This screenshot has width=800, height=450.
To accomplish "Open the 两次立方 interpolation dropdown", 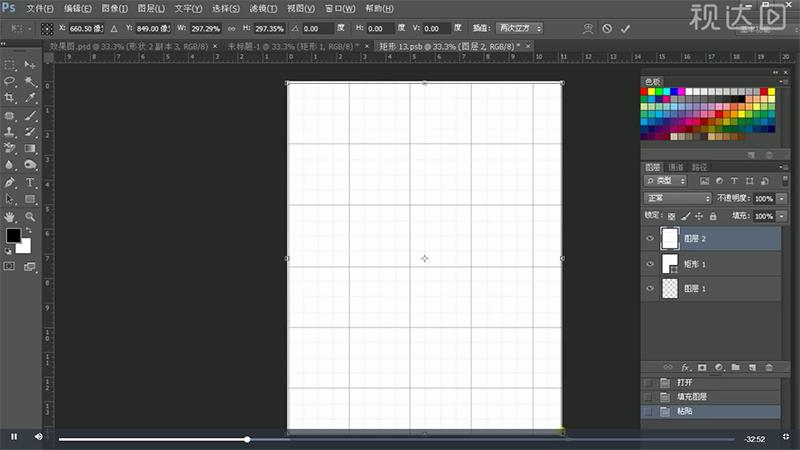I will point(517,29).
